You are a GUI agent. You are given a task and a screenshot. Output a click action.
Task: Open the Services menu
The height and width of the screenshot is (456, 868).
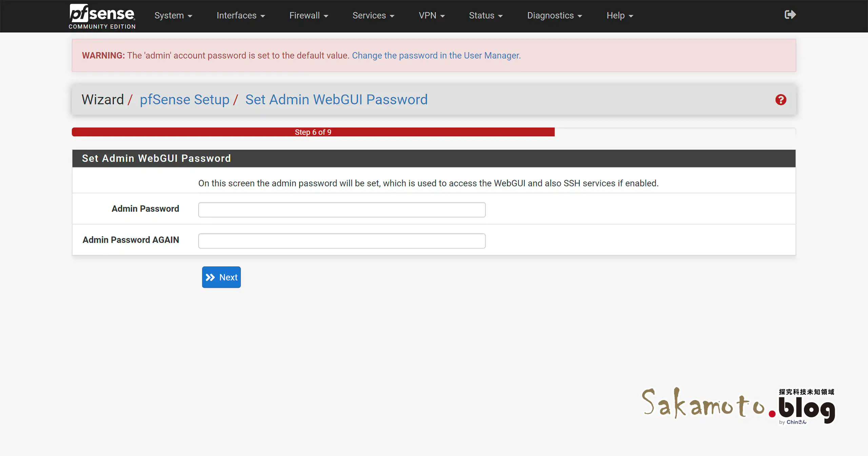373,15
